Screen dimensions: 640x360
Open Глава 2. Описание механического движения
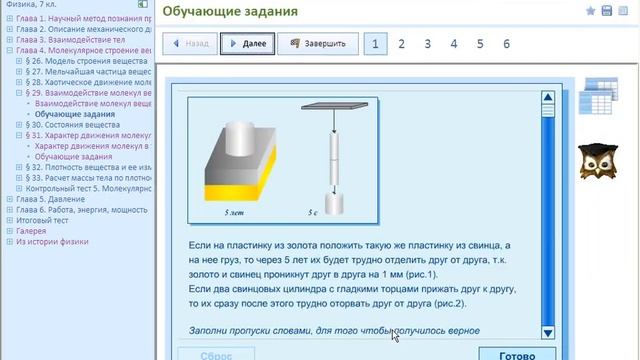pyautogui.click(x=84, y=29)
